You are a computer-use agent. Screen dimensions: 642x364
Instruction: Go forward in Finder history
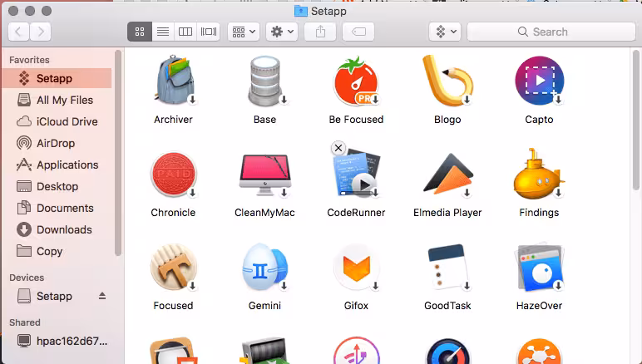(x=41, y=32)
